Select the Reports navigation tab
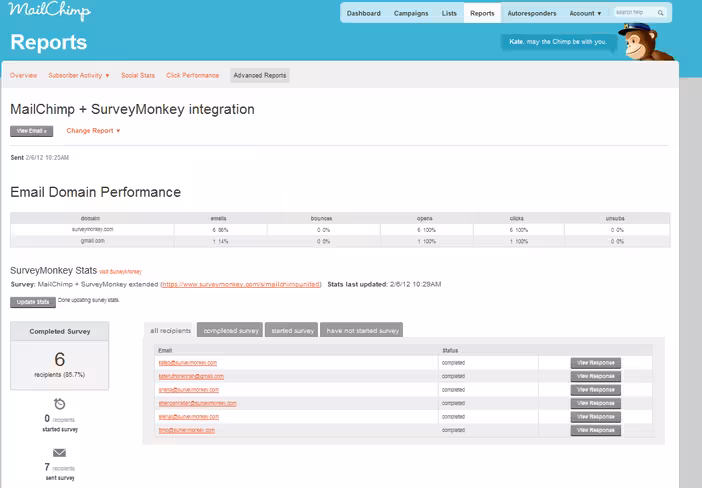 (x=482, y=13)
